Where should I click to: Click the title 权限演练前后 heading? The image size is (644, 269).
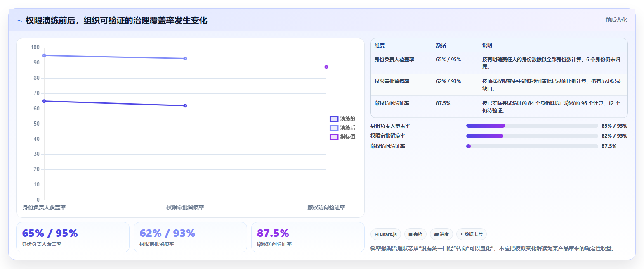pos(116,20)
